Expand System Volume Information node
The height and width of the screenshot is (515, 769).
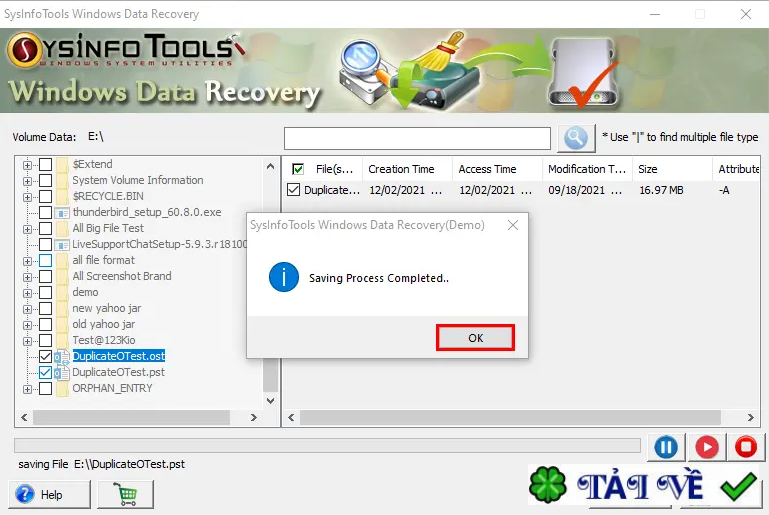click(x=27, y=181)
